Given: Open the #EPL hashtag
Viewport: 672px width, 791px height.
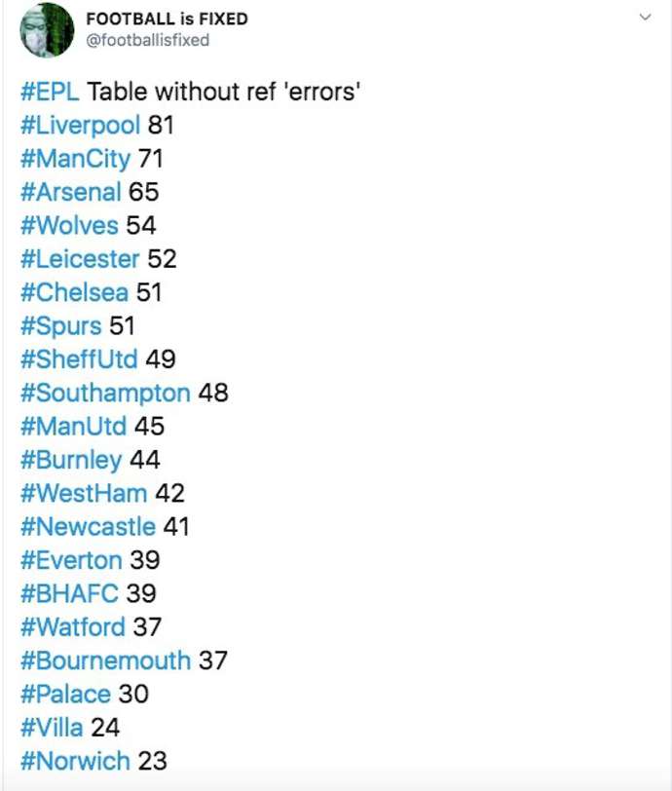Looking at the screenshot, I should [x=50, y=92].
